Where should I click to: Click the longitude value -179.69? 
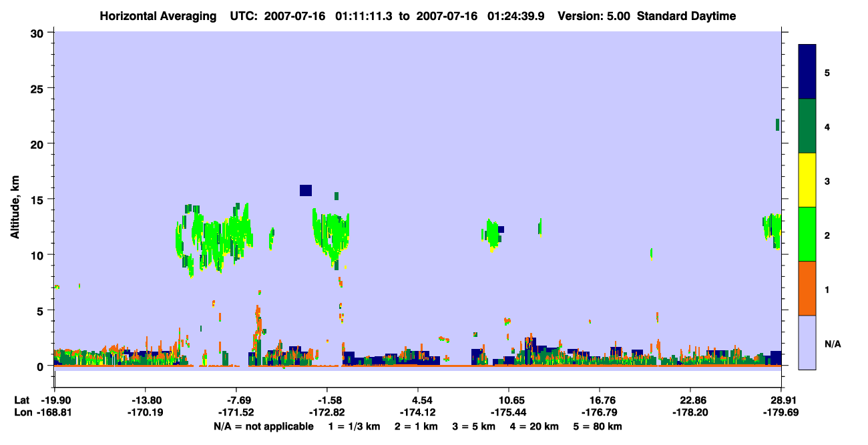(x=781, y=412)
